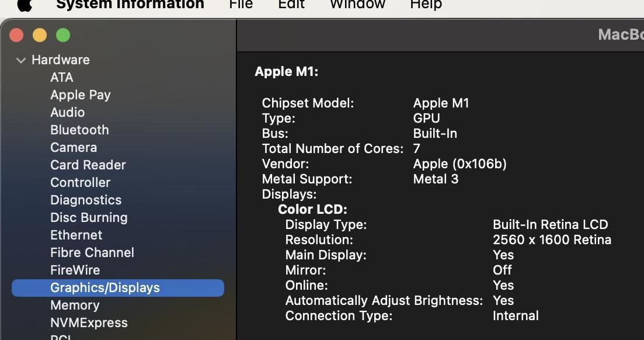
Task: Click 'Automatically Adjust Brightness:' label
Action: (384, 300)
